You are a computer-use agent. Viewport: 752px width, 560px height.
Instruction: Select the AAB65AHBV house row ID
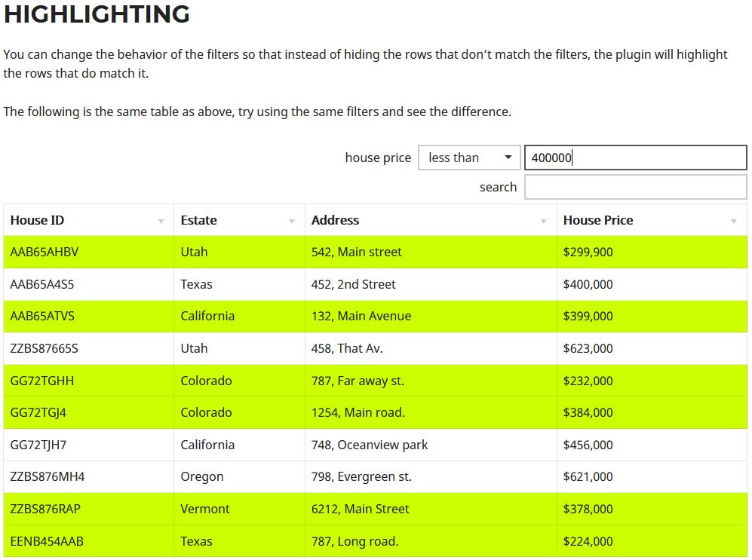pyautogui.click(x=45, y=252)
